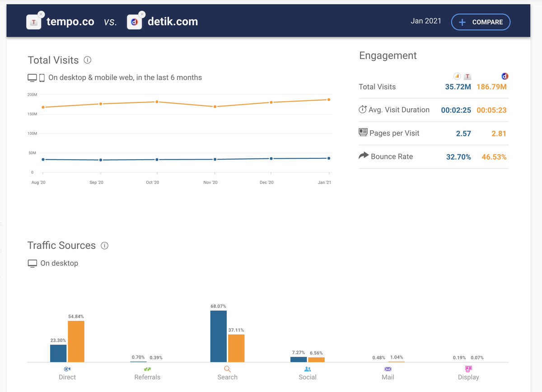Click the blue Direct bar at 23.30%
Image resolution: width=542 pixels, height=392 pixels.
click(58, 353)
